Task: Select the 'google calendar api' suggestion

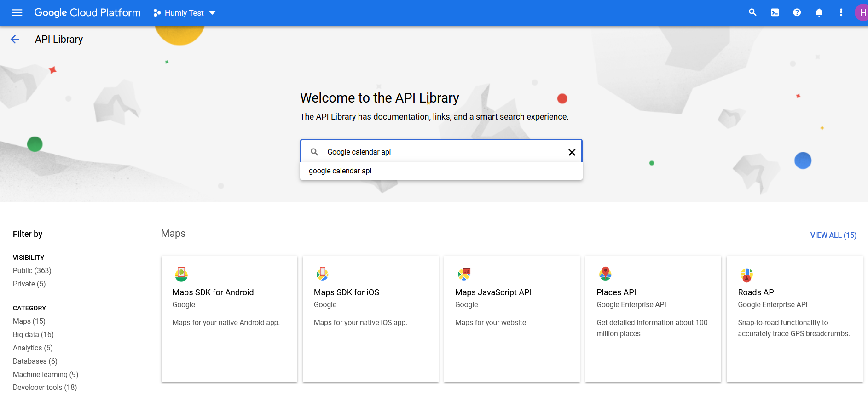Action: [441, 171]
